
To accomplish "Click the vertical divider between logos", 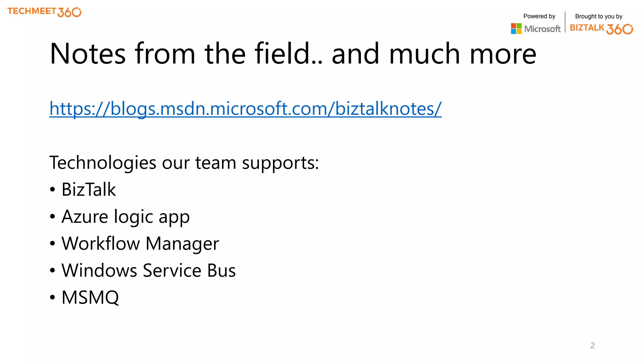I will pos(565,22).
